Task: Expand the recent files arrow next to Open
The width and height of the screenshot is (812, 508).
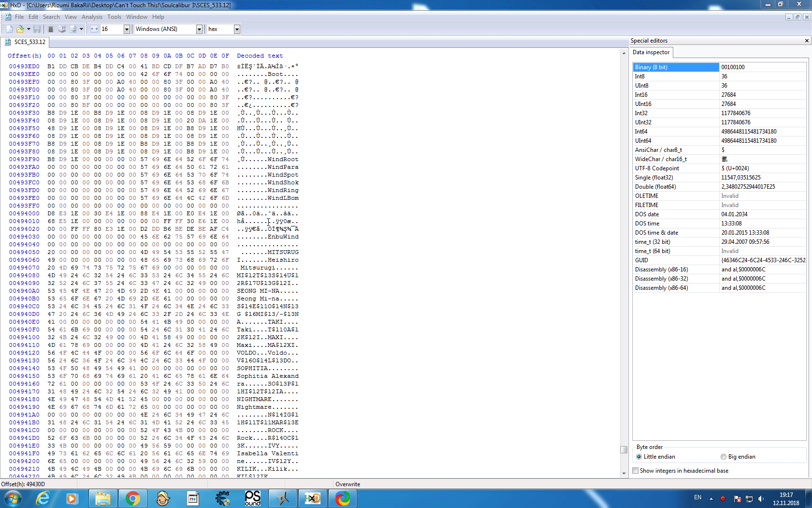Action: [x=29, y=29]
